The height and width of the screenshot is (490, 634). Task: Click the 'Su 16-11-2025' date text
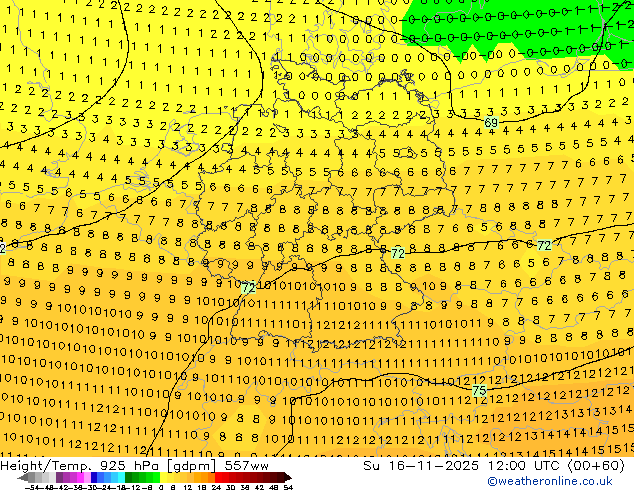tap(421, 466)
